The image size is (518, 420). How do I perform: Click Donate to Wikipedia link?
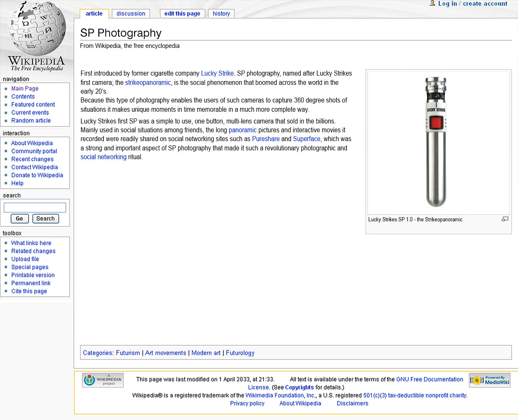37,175
